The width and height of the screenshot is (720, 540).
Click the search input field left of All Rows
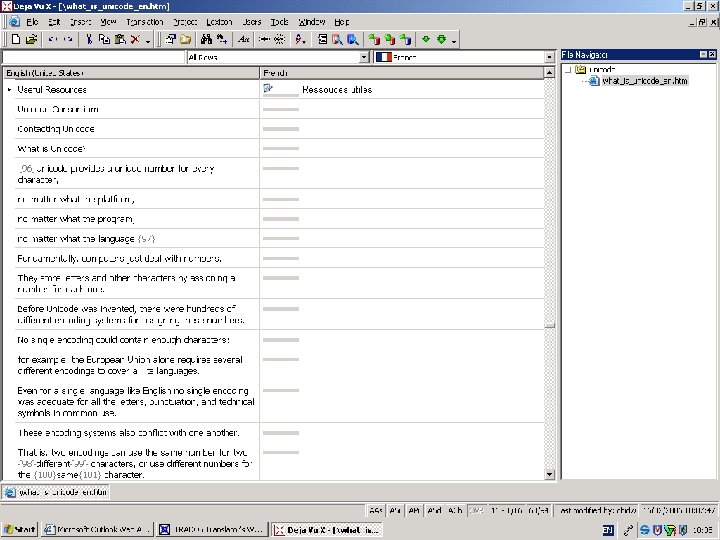[93, 57]
